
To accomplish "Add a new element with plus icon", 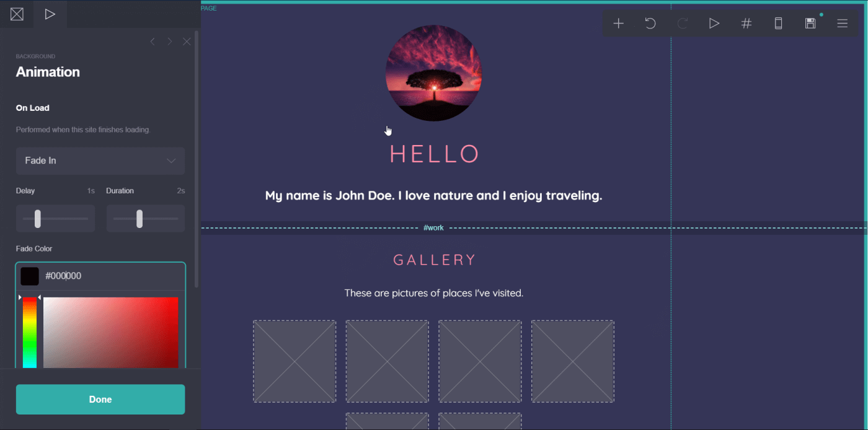I will [x=618, y=24].
